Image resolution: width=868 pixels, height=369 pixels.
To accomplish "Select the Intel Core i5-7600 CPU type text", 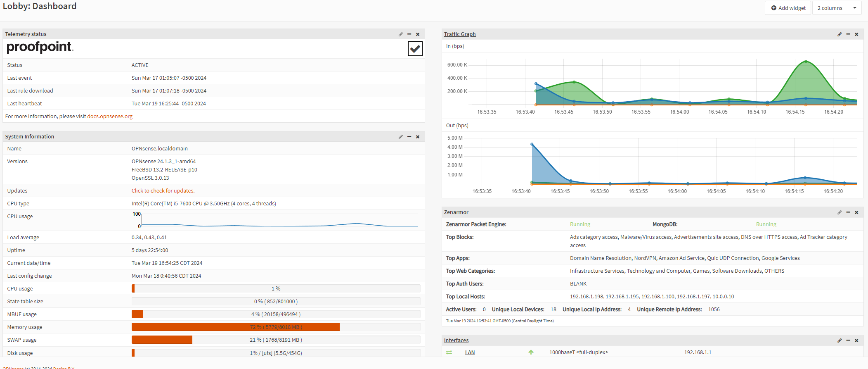I will click(204, 204).
